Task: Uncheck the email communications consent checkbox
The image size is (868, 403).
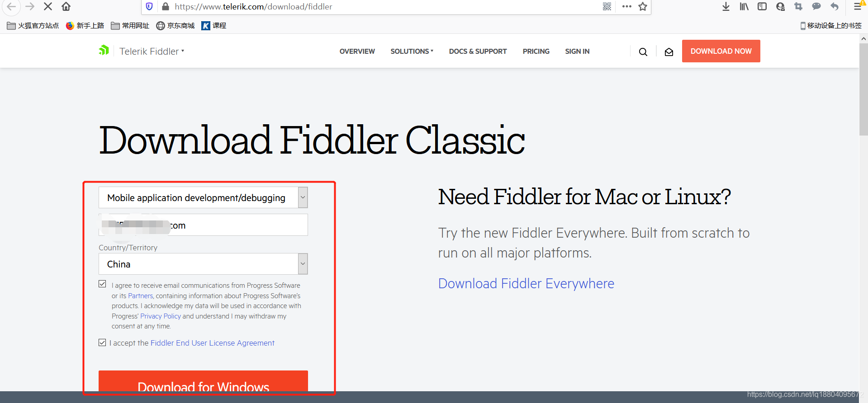Action: [x=102, y=284]
